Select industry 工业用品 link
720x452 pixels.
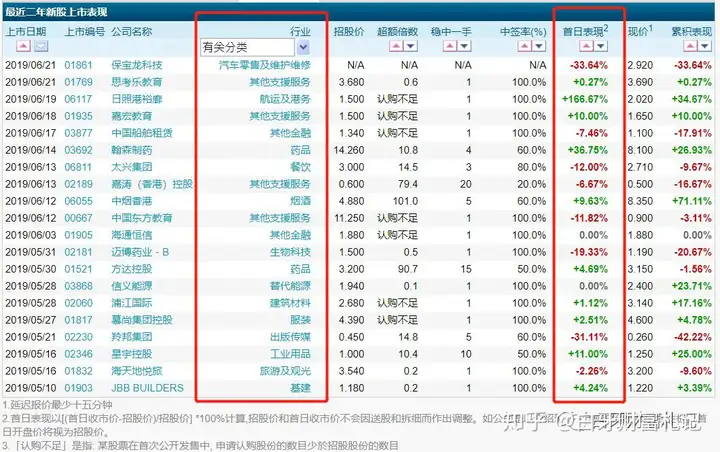point(290,354)
